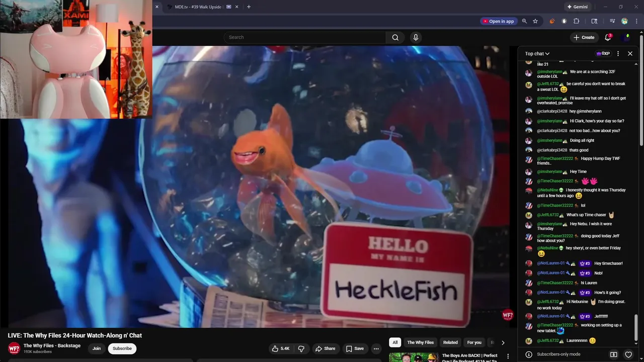Open Chrome three-dot menu
Screen dimensions: 644x362
point(636,21)
